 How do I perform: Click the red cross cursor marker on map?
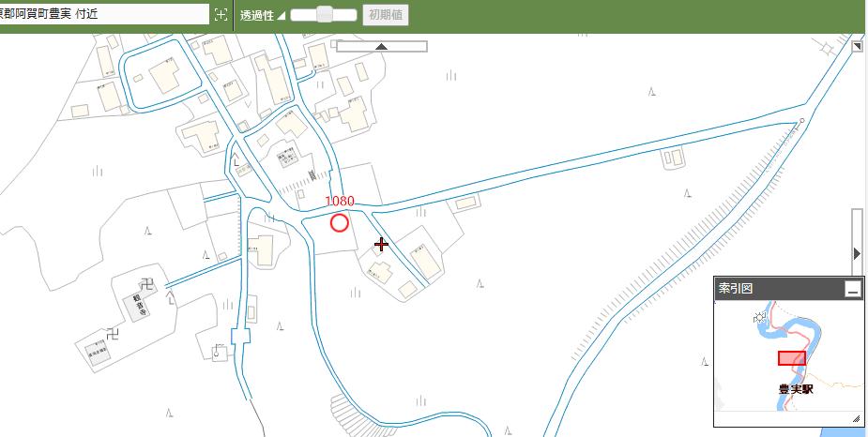[x=381, y=245]
